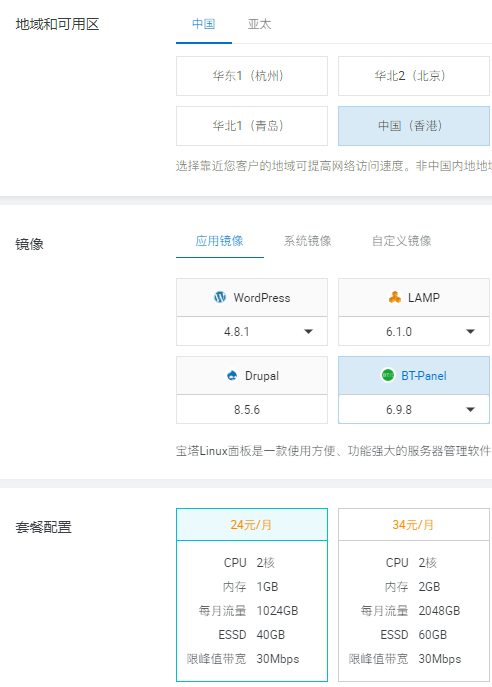The image size is (492, 687).
Task: Click the Drupal logo icon
Action: [x=232, y=375]
